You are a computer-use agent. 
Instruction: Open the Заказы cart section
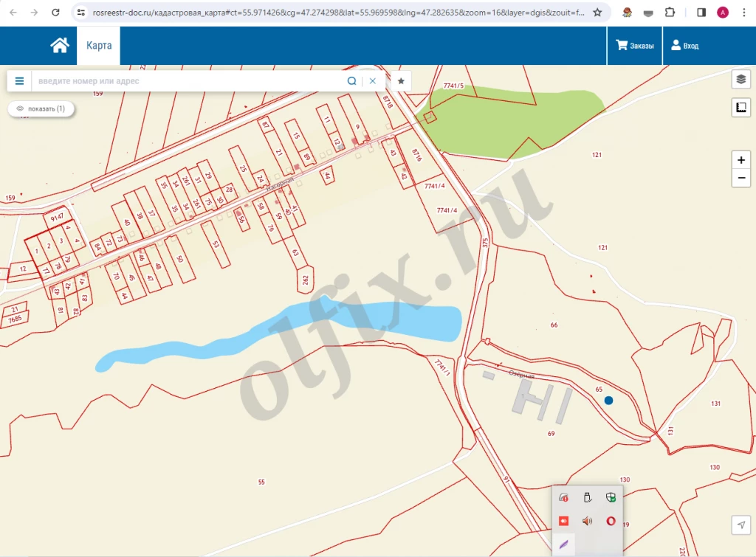[x=635, y=46]
